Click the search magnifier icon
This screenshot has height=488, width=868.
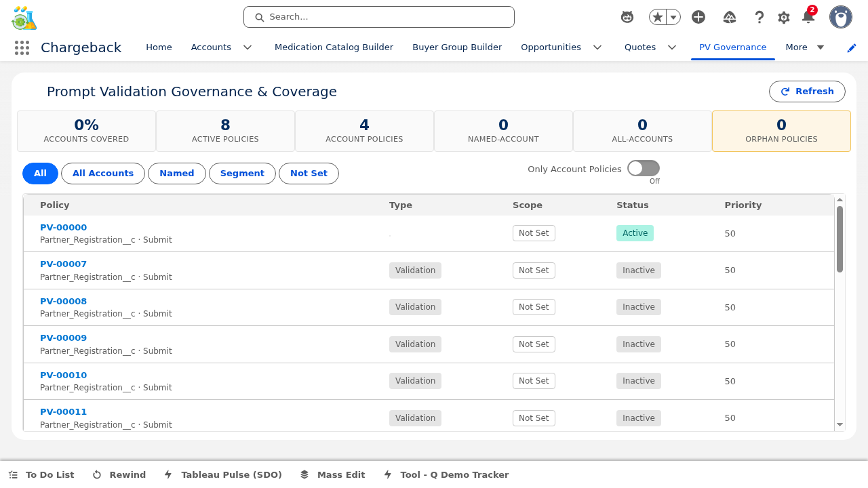259,17
